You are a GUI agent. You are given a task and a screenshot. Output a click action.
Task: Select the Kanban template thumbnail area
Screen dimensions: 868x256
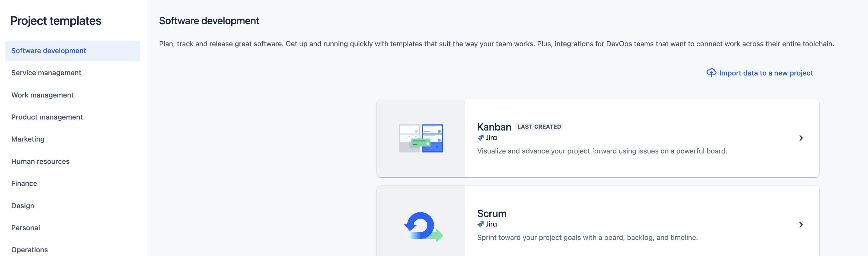pos(420,138)
